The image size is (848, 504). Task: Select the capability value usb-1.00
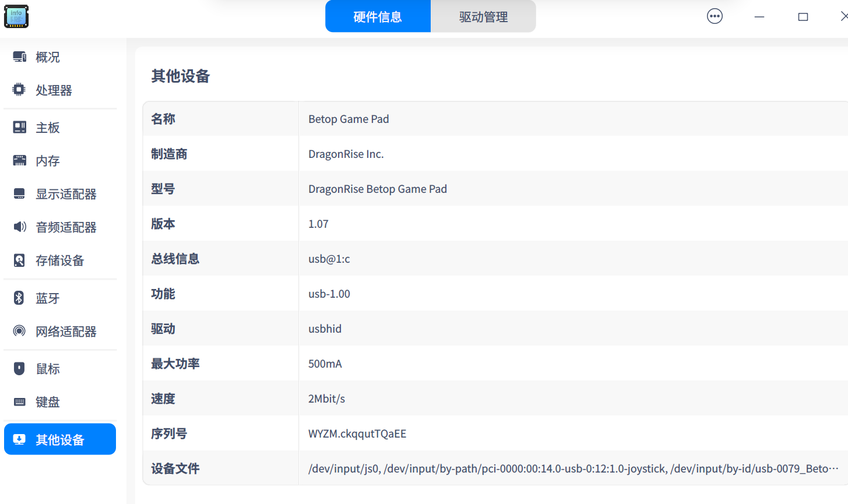(x=329, y=294)
